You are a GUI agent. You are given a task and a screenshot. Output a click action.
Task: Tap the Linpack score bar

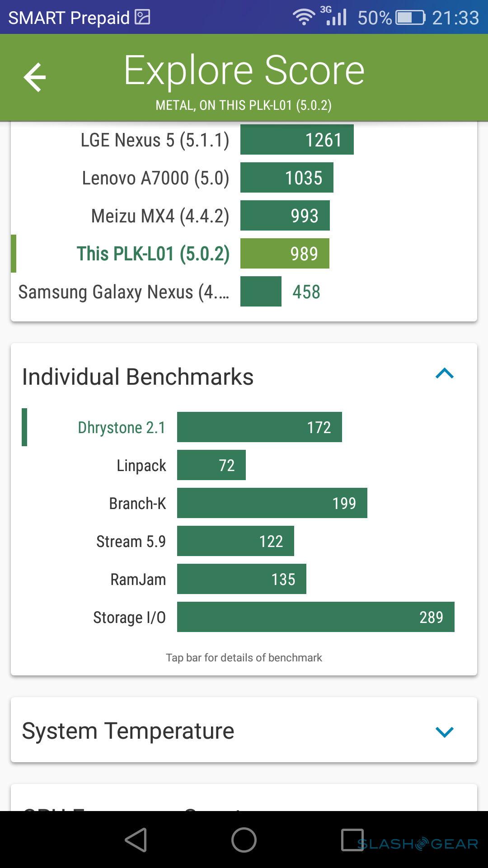pyautogui.click(x=211, y=465)
